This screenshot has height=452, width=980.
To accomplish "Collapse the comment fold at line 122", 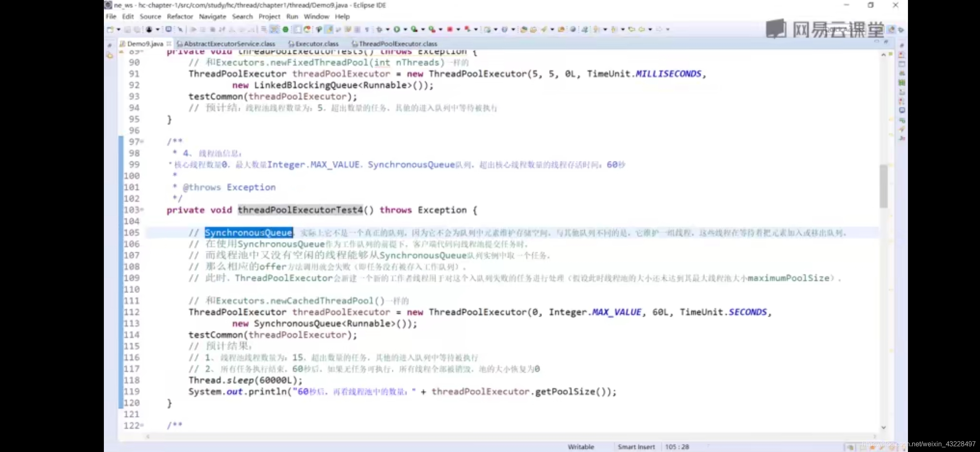I will [x=142, y=425].
